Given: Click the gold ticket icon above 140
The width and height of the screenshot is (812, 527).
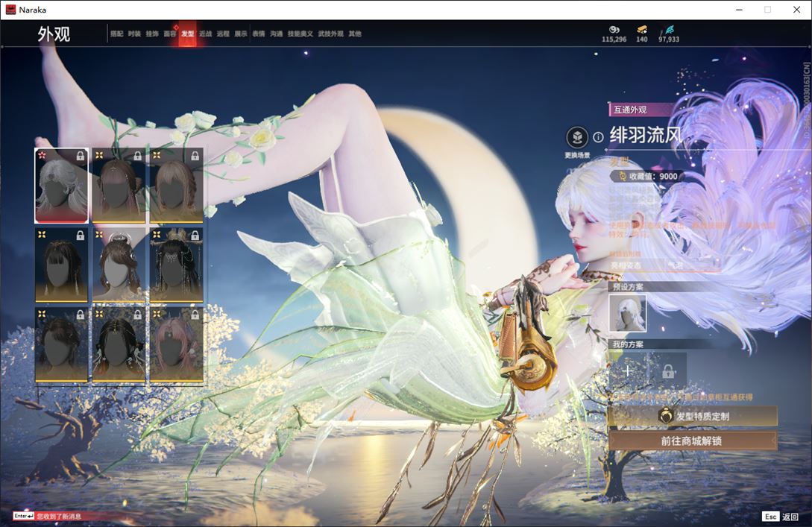Looking at the screenshot, I should (642, 30).
